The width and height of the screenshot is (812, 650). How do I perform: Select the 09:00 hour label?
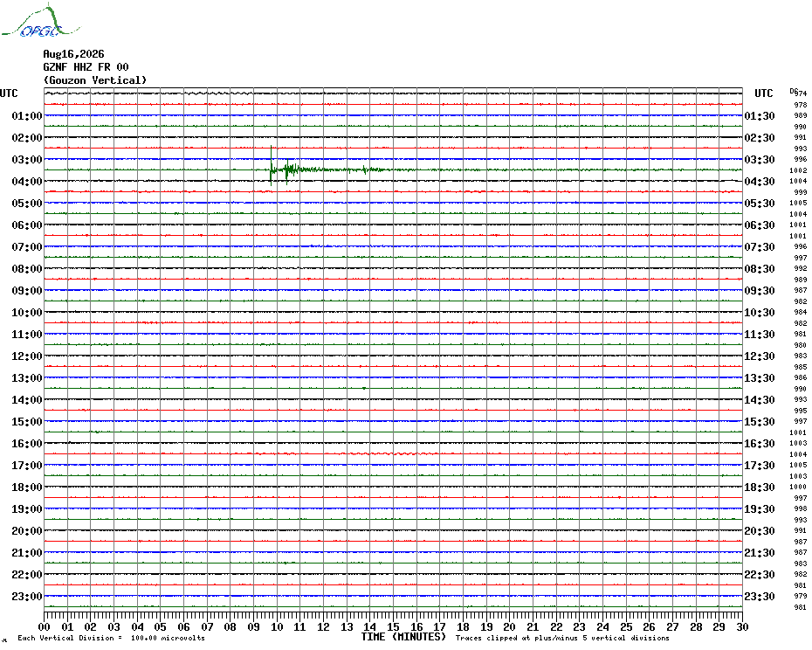pos(27,290)
